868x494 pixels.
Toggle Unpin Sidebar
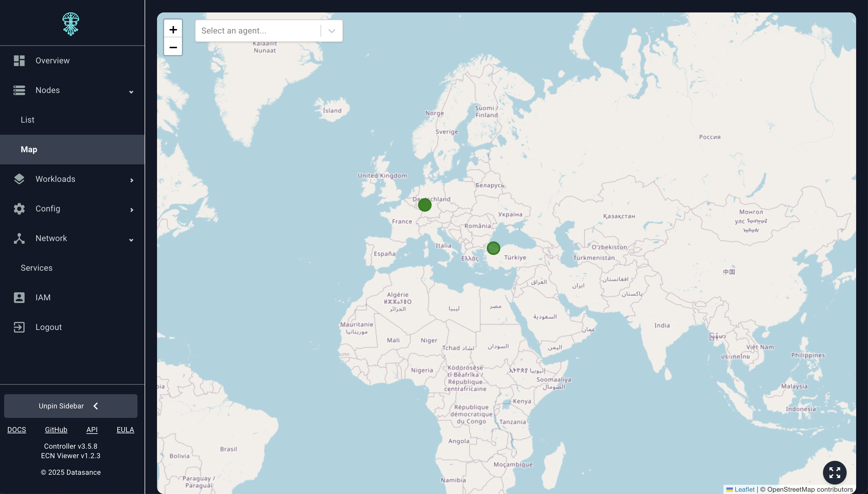pyautogui.click(x=71, y=406)
